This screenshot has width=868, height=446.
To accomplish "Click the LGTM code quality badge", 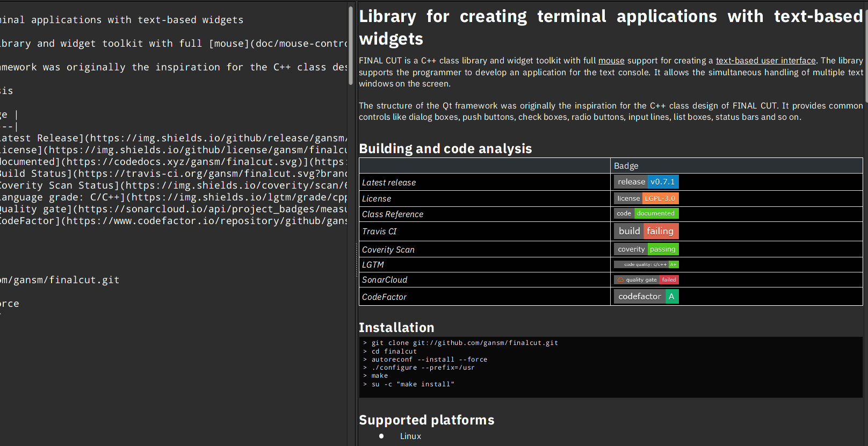I will tap(646, 264).
